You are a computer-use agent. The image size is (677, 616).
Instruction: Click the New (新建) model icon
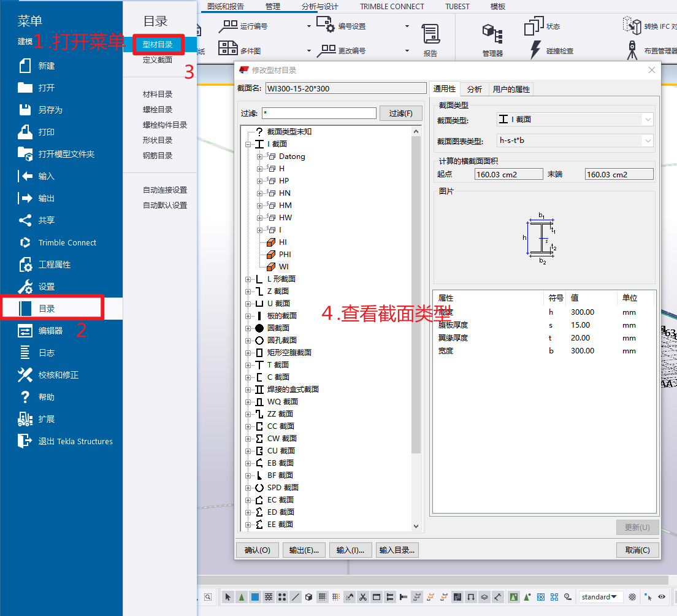[x=25, y=66]
